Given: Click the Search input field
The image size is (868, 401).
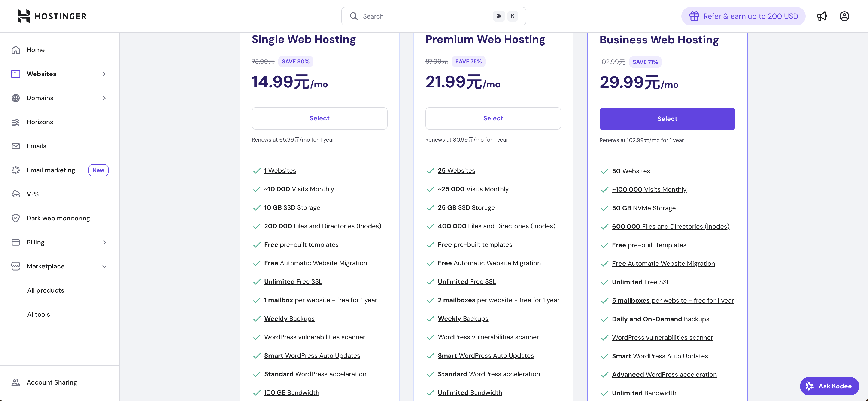Looking at the screenshot, I should coord(433,16).
